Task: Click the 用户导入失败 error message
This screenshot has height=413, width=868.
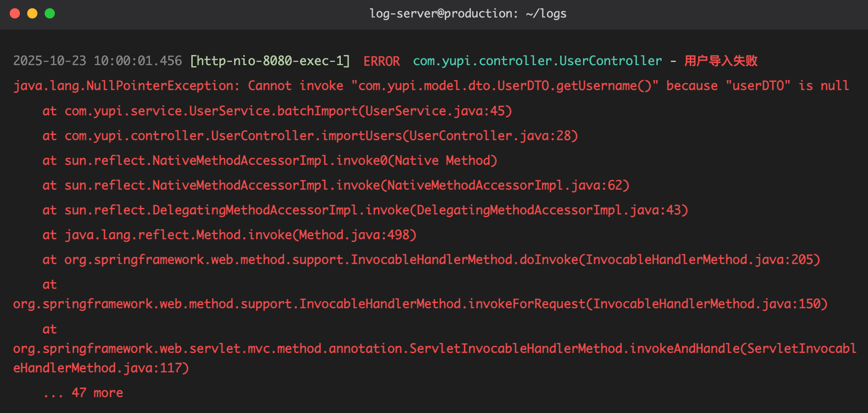Action: pyautogui.click(x=721, y=61)
